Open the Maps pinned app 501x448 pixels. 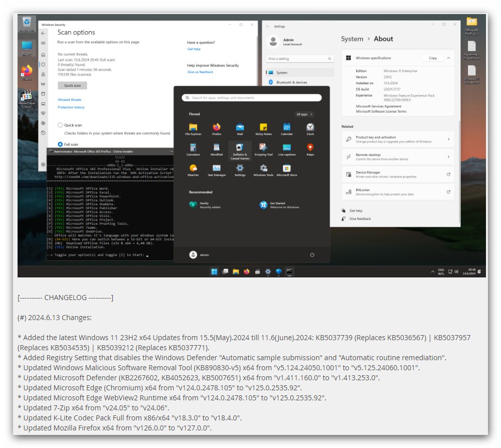coord(310,150)
